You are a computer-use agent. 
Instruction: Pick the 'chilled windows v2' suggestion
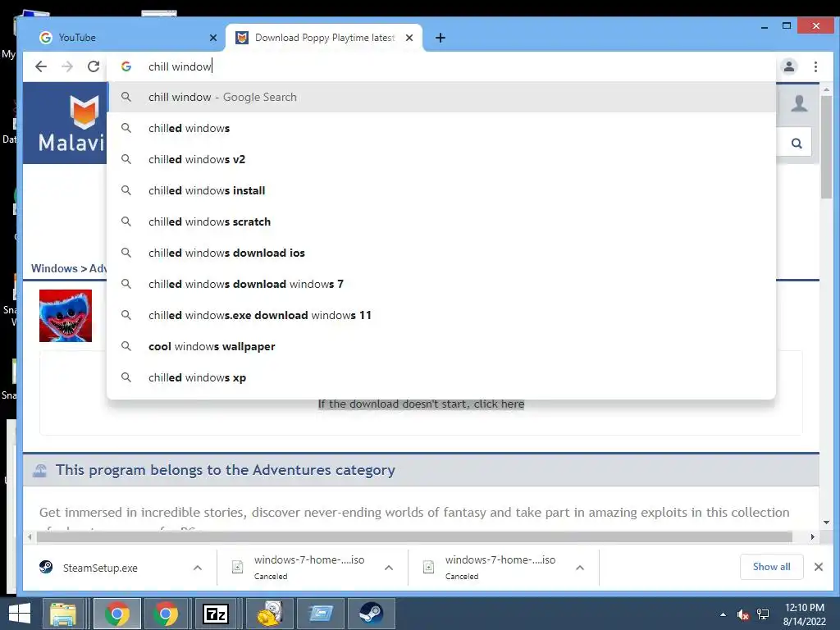tap(441, 159)
